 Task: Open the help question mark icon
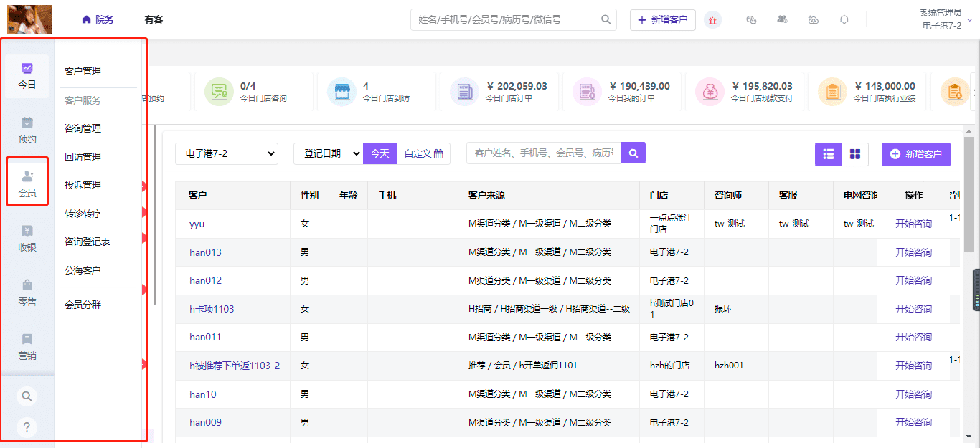point(27,428)
